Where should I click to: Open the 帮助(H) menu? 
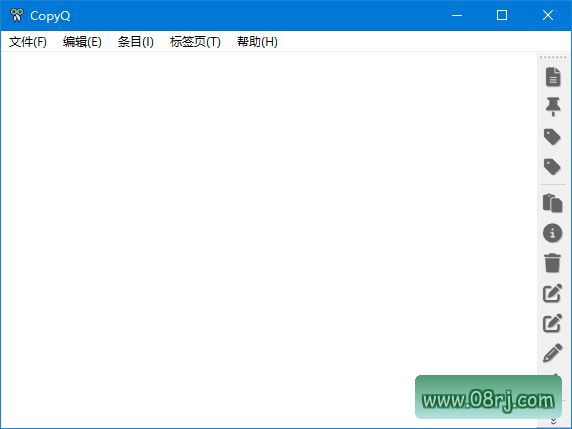(x=257, y=42)
